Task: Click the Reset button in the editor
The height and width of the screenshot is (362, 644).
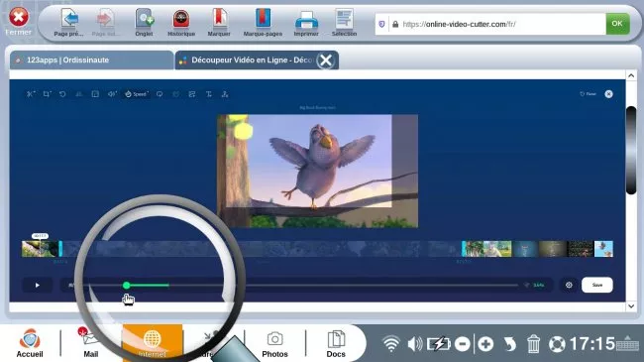Action: tap(588, 94)
